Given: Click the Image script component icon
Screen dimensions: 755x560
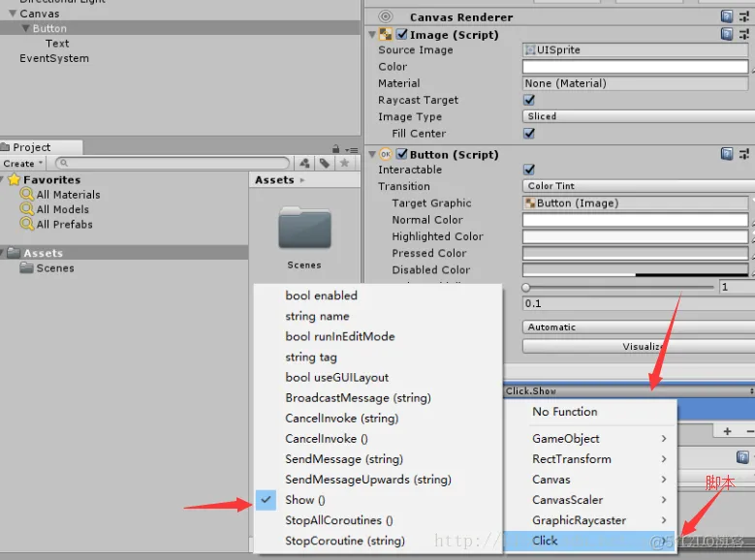Looking at the screenshot, I should [385, 34].
